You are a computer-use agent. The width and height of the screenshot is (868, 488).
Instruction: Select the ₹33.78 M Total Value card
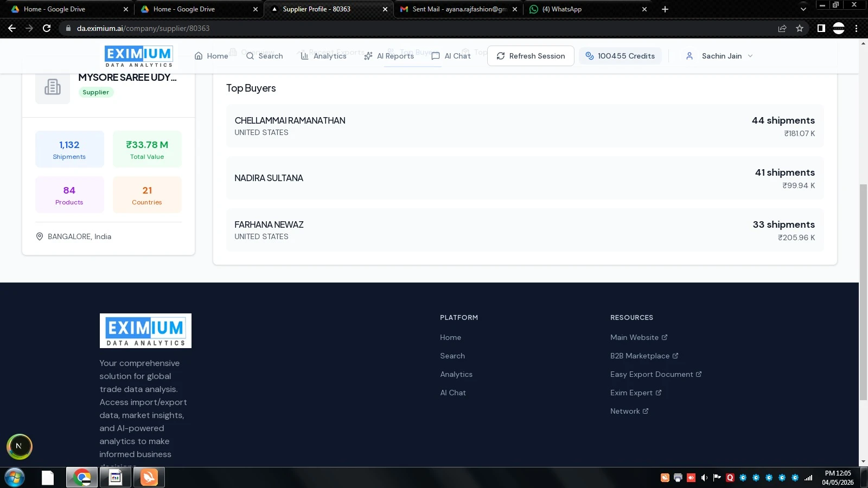coord(147,149)
